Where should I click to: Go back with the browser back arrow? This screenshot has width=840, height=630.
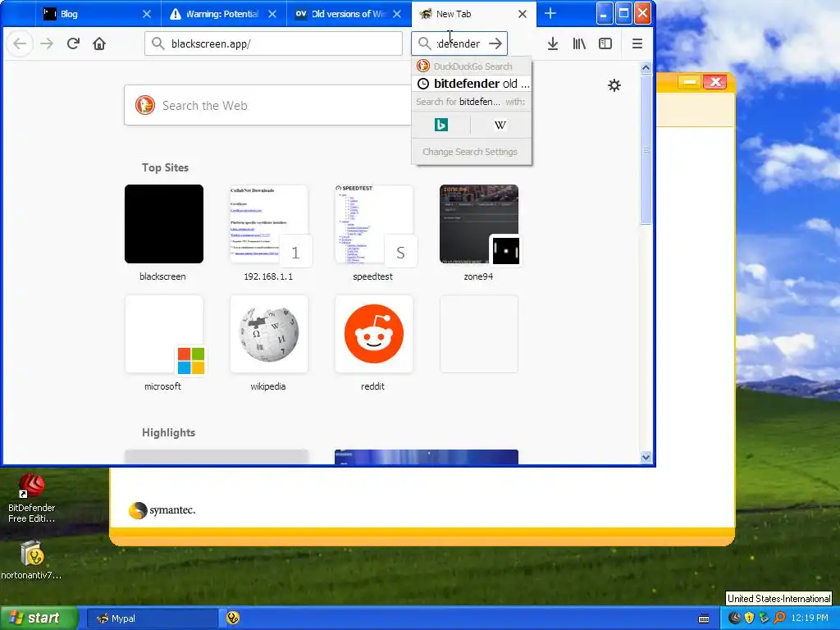coord(20,44)
